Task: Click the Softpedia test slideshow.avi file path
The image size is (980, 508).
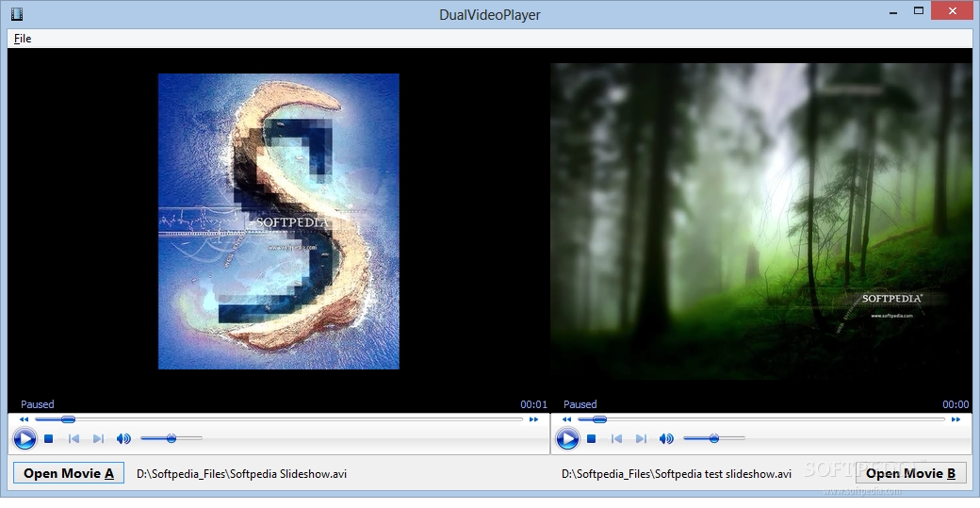Action: [677, 474]
